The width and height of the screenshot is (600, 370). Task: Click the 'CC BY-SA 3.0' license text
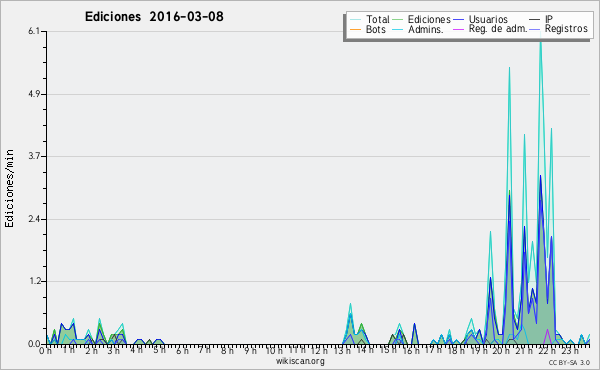coord(569,363)
